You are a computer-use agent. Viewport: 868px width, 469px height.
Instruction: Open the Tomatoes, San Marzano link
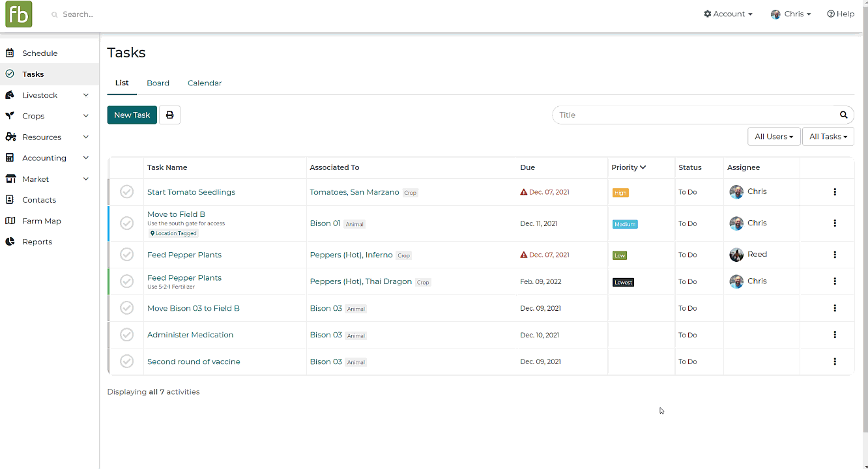point(354,192)
